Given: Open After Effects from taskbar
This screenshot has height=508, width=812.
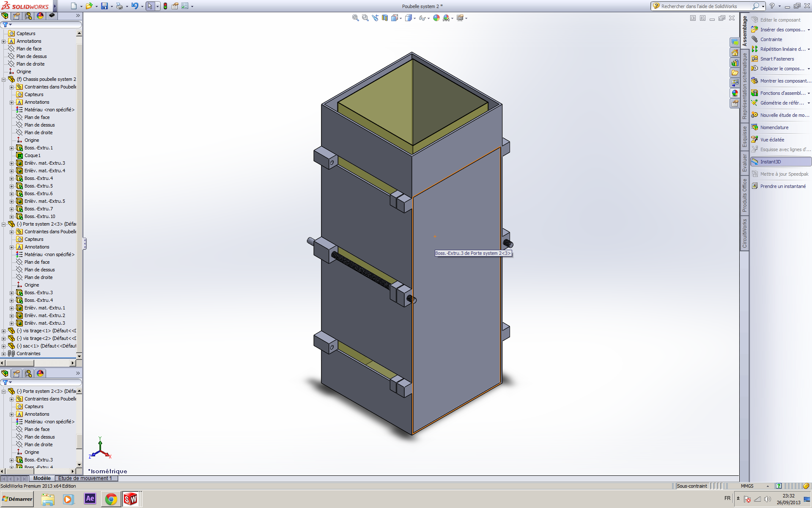Looking at the screenshot, I should click(x=90, y=499).
